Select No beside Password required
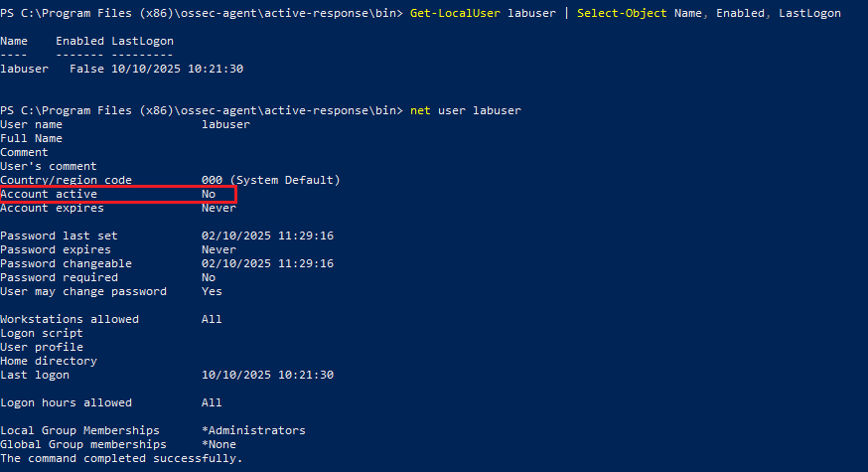This screenshot has height=472, width=868. [x=209, y=277]
